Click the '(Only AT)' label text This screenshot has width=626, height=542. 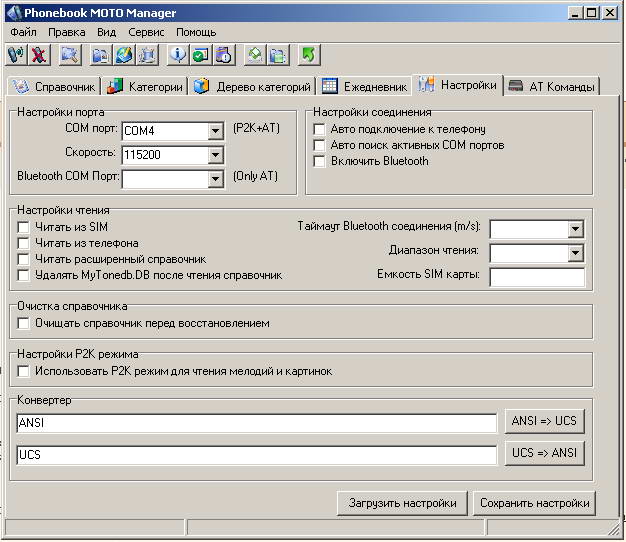click(256, 176)
